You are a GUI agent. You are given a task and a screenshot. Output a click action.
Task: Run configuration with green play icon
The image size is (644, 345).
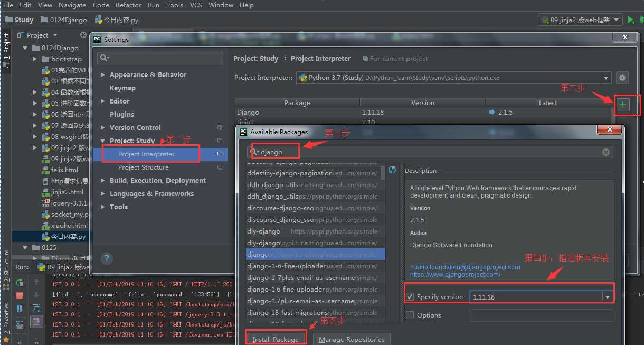(630, 20)
